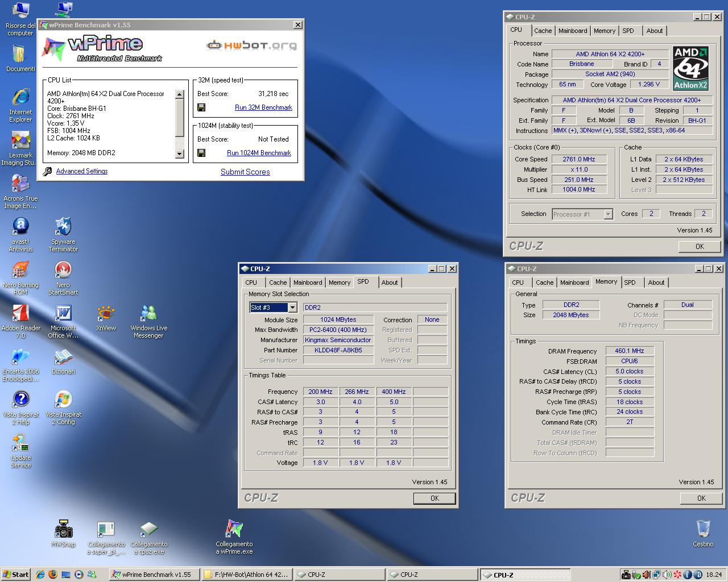Screen dimensions: 728x582
Task: Open the Slot #3 memory slot dropdown
Action: tap(292, 307)
